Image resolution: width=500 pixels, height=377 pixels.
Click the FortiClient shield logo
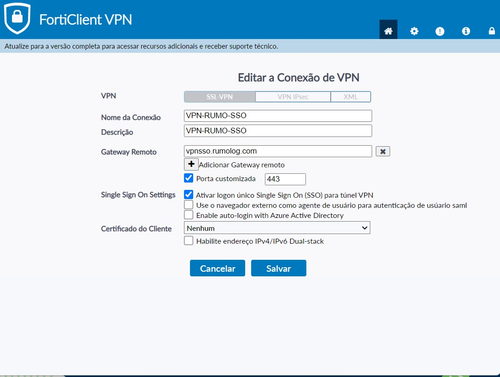pyautogui.click(x=17, y=18)
